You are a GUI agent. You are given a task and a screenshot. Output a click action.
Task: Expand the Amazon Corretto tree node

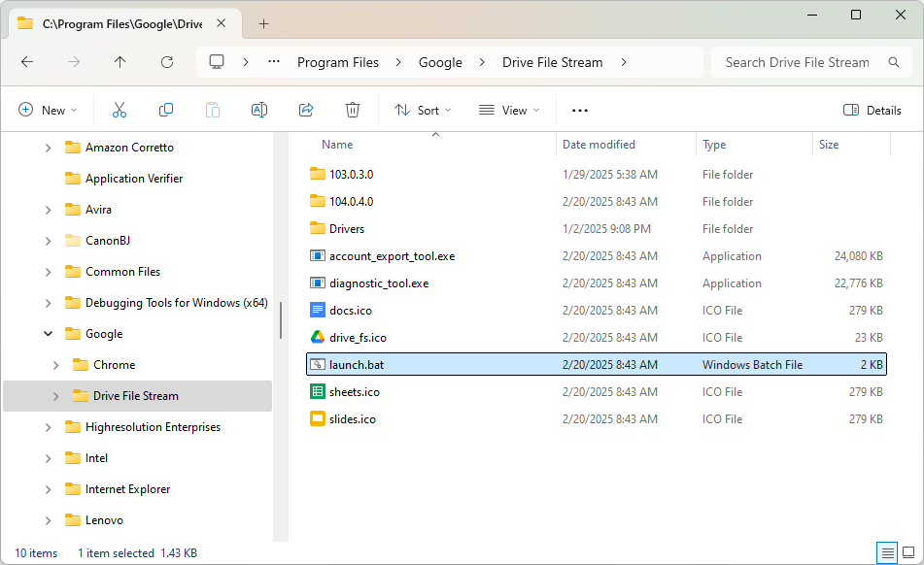click(49, 148)
